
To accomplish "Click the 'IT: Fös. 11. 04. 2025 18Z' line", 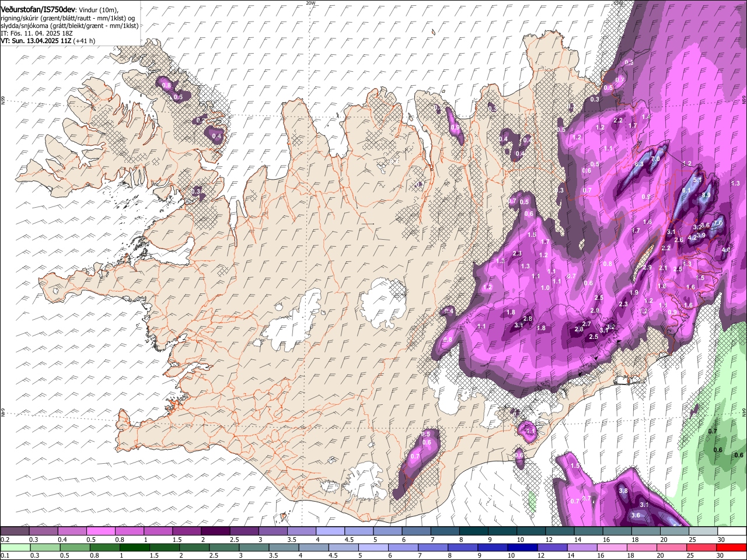I will tap(36, 33).
